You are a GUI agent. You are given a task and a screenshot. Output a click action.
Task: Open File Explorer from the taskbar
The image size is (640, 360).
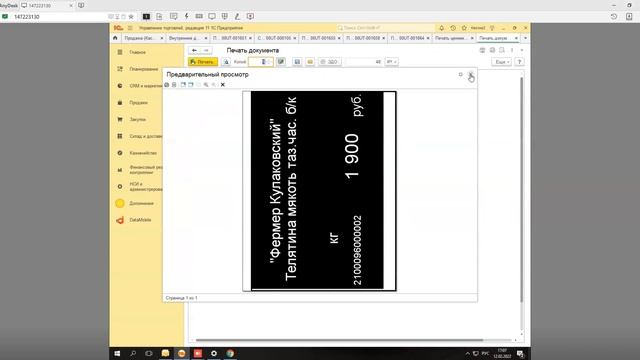coord(165,353)
